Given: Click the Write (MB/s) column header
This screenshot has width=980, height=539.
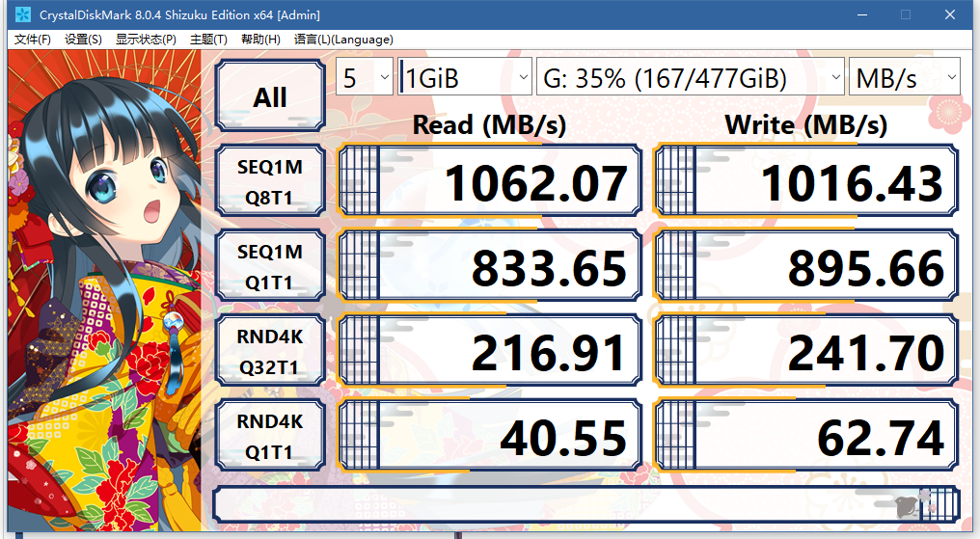Looking at the screenshot, I should [805, 125].
